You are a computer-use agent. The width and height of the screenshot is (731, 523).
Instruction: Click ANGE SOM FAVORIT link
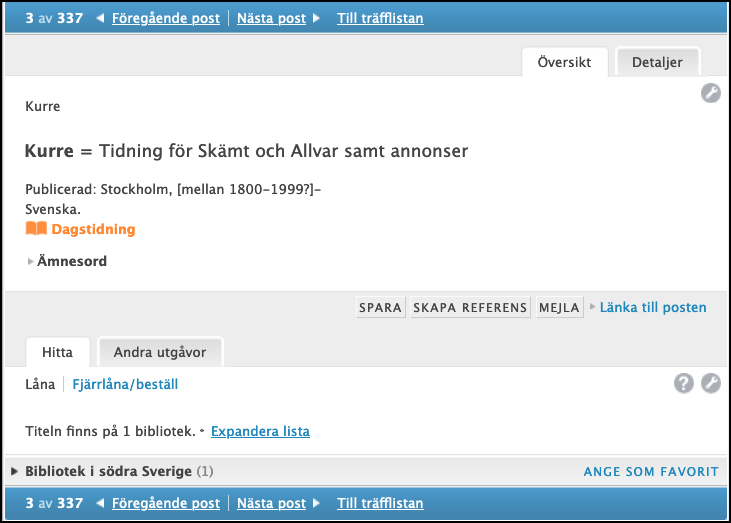click(x=651, y=471)
